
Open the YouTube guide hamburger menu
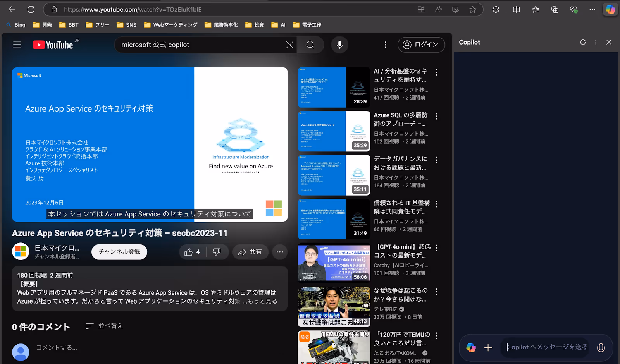(17, 45)
